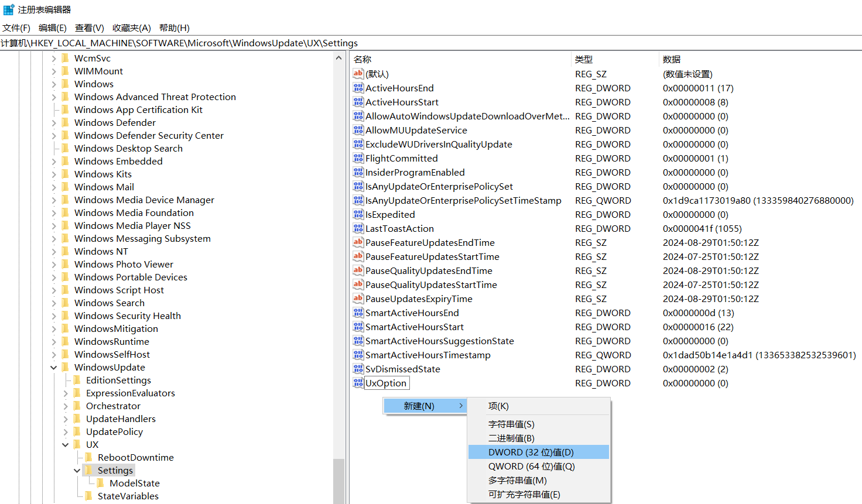Click the SvDismissedState value icon
The width and height of the screenshot is (862, 504).
click(x=358, y=369)
